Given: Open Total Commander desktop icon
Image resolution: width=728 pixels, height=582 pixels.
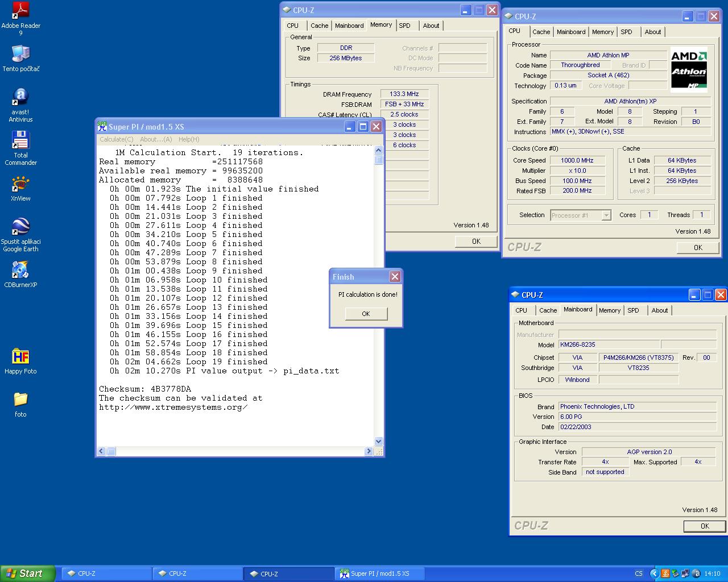Looking at the screenshot, I should 20,148.
